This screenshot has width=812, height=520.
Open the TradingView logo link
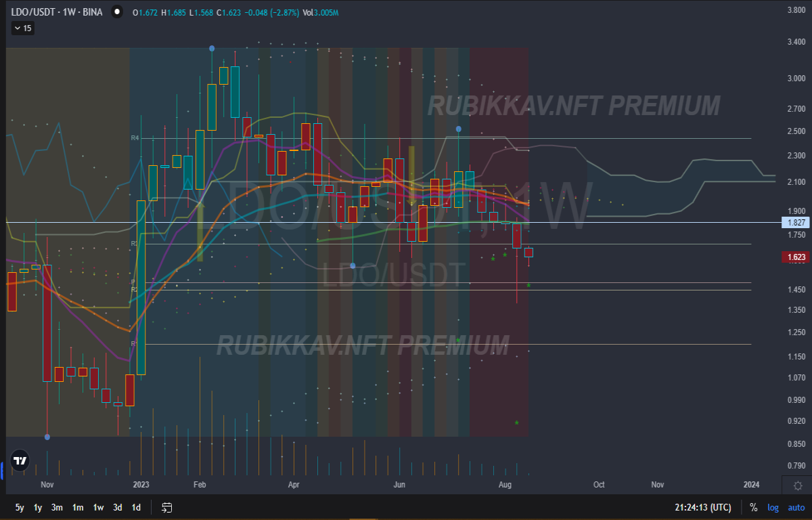[x=20, y=460]
